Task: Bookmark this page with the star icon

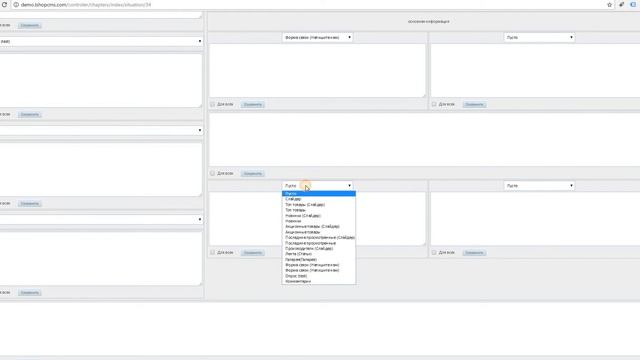Action: pos(609,5)
